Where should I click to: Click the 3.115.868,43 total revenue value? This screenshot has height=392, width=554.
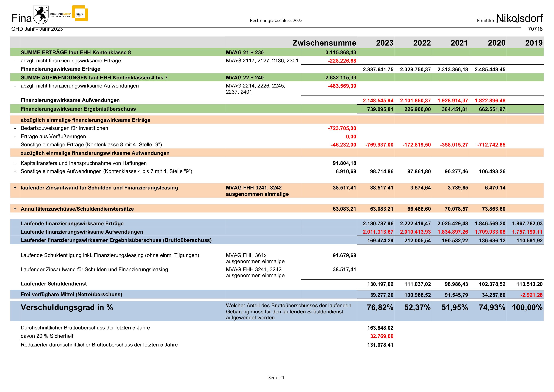tap(341, 52)
